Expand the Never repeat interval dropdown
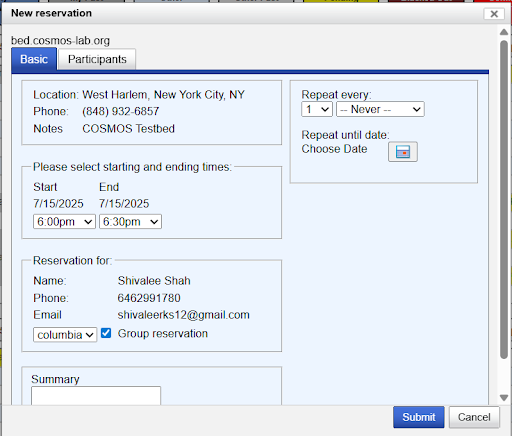This screenshot has height=436, width=512. (x=380, y=109)
